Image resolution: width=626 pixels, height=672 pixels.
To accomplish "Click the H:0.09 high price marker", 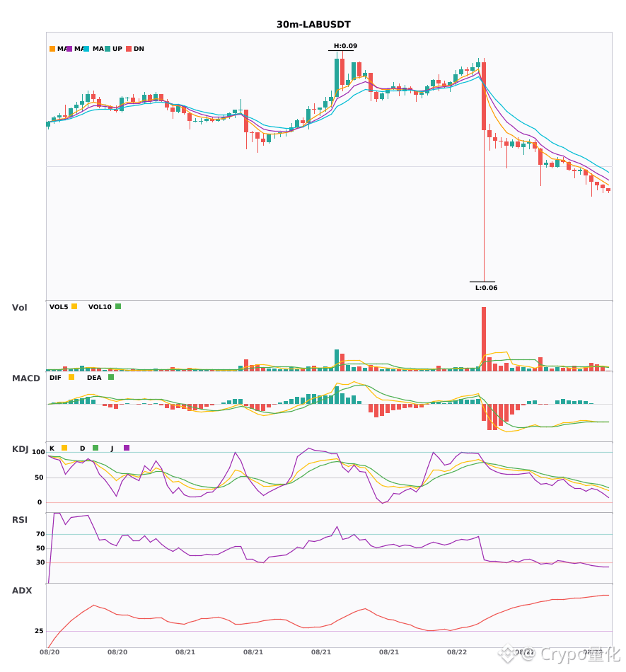I will pos(345,46).
